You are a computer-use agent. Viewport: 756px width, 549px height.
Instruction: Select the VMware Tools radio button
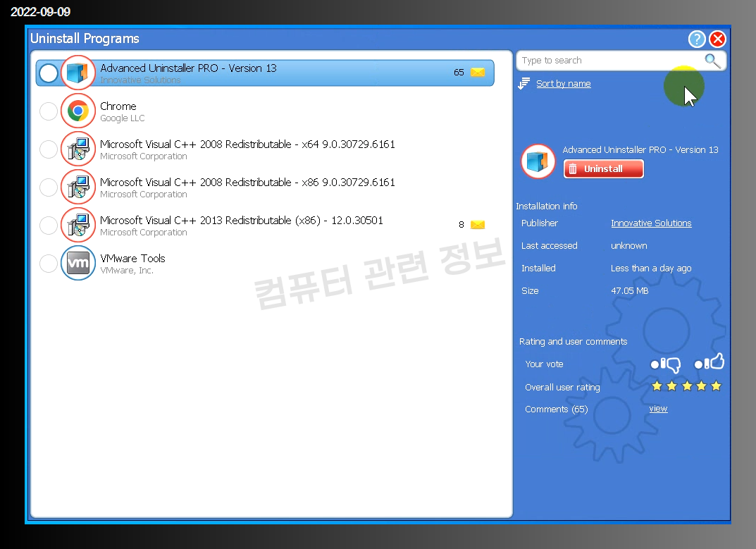click(x=49, y=264)
